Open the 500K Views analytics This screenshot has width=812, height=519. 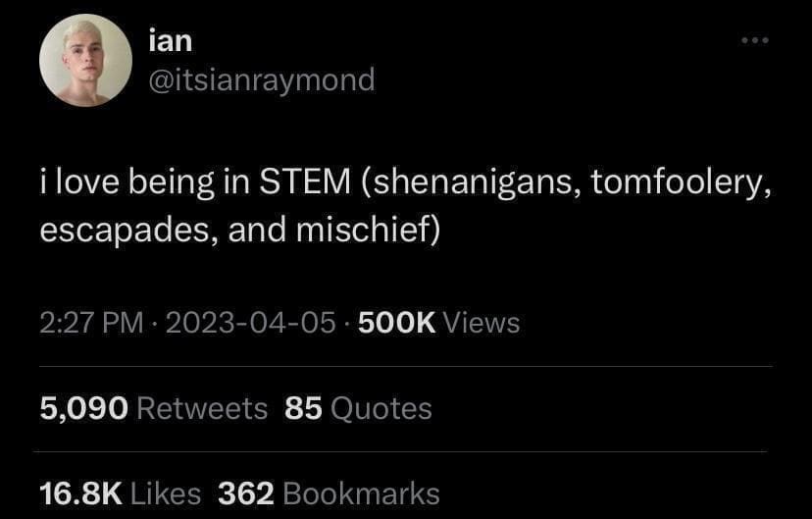tap(438, 322)
